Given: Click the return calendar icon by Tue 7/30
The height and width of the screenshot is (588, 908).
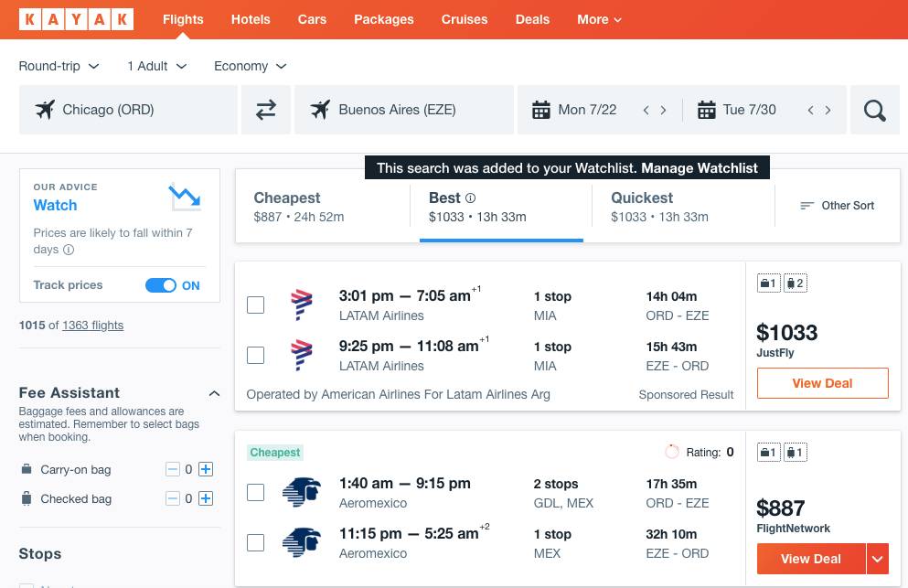Looking at the screenshot, I should point(707,110).
